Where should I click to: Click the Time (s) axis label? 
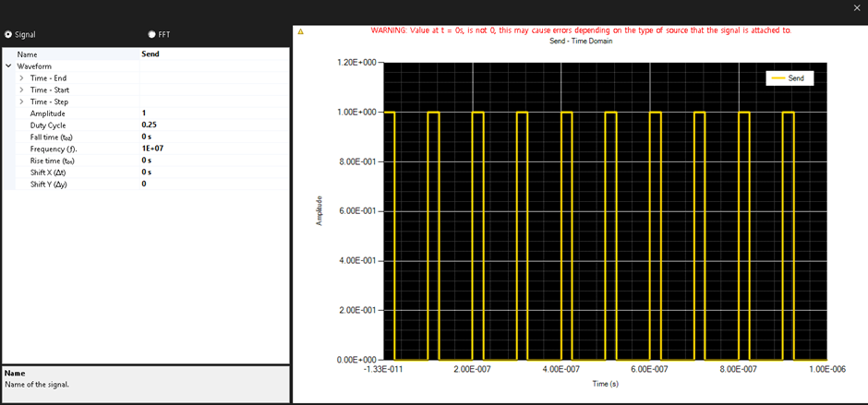point(606,383)
